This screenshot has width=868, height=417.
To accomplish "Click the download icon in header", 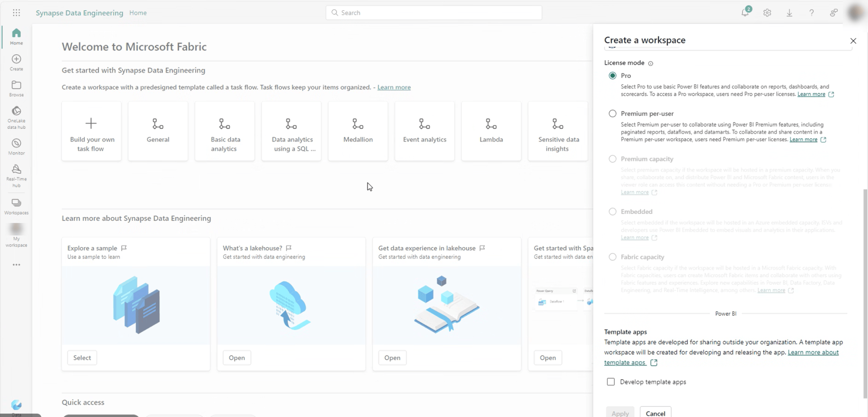I will pyautogui.click(x=789, y=13).
